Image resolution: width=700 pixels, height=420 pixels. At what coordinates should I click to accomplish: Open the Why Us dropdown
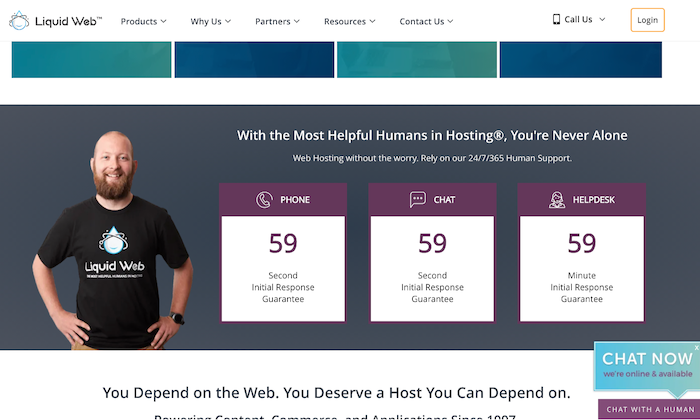click(x=211, y=21)
